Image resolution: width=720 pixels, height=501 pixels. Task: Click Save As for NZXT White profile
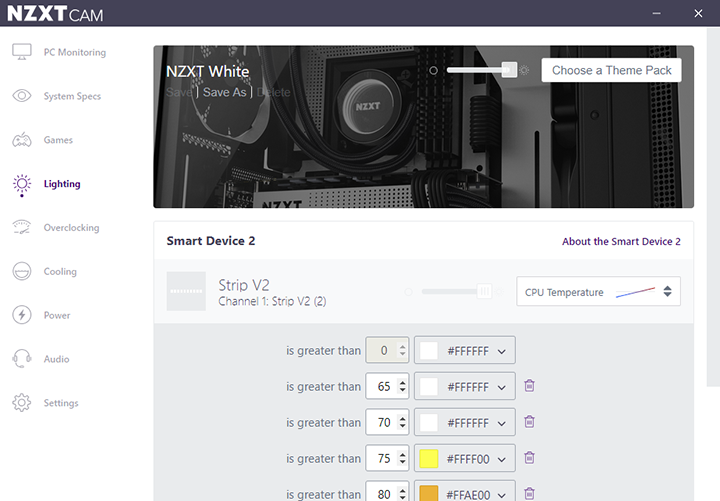tap(224, 92)
